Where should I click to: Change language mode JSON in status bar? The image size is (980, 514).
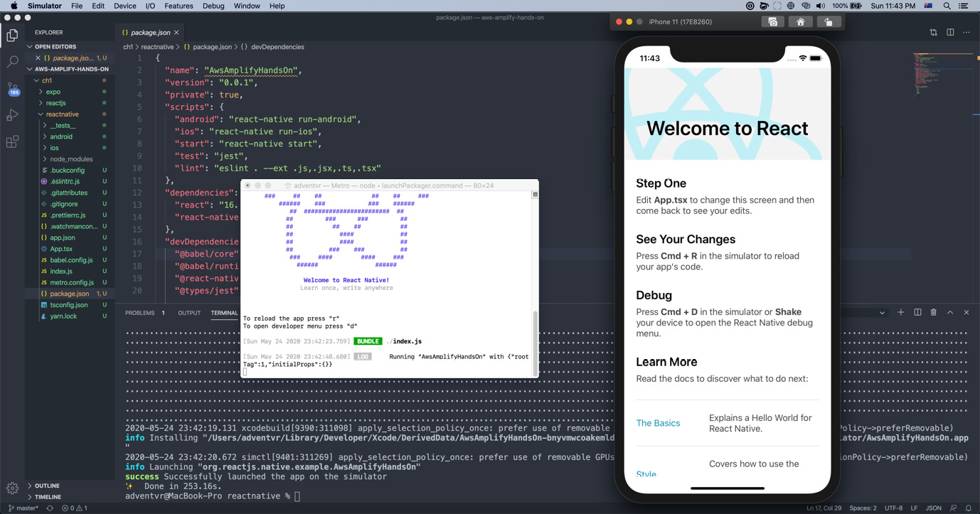coord(934,508)
